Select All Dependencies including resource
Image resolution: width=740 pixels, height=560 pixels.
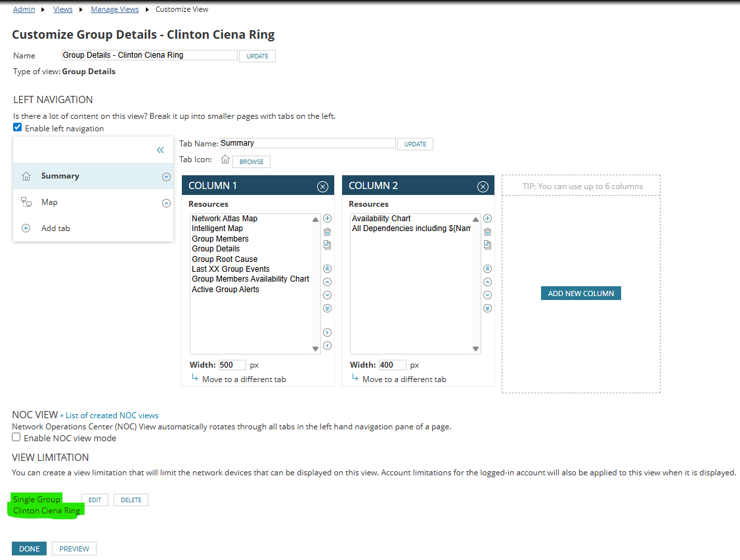(x=411, y=228)
